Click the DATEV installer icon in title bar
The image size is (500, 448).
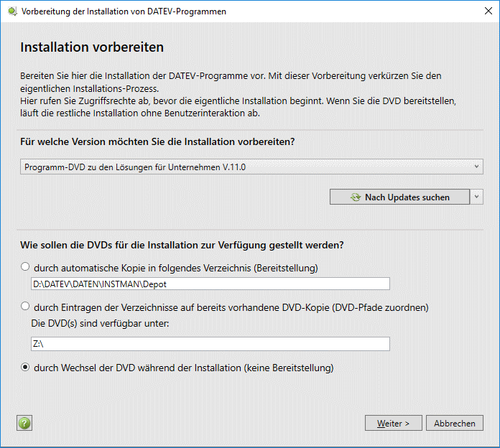12,11
